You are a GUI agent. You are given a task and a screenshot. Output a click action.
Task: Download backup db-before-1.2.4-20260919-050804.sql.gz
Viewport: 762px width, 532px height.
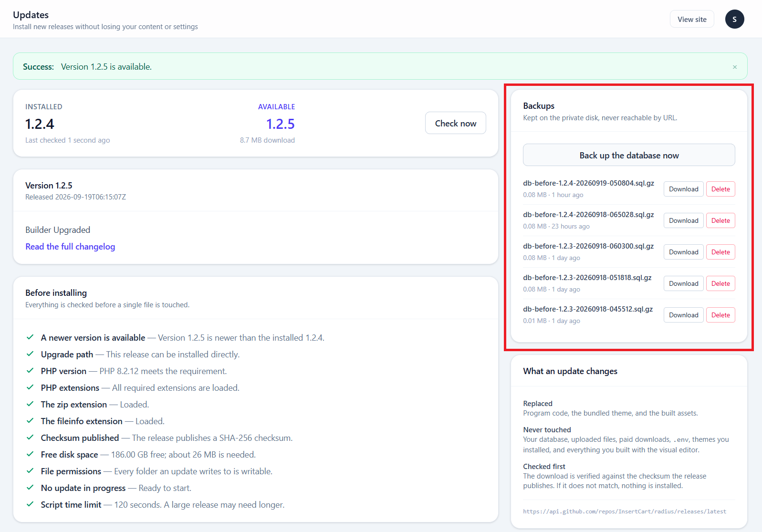[x=683, y=189]
